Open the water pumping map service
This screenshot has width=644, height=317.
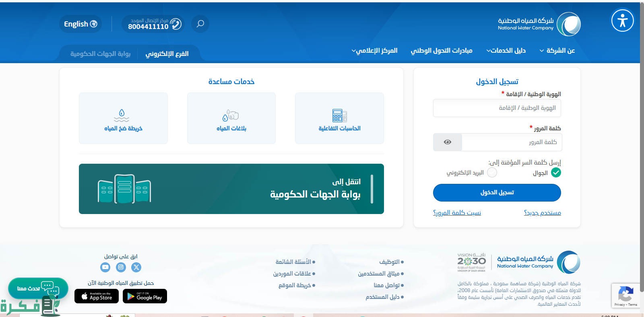pyautogui.click(x=123, y=119)
